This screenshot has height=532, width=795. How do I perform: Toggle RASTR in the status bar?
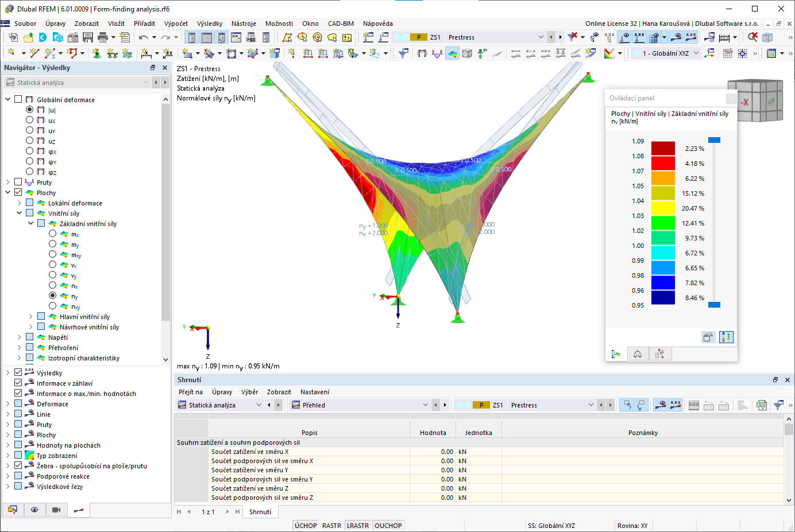pos(331,526)
